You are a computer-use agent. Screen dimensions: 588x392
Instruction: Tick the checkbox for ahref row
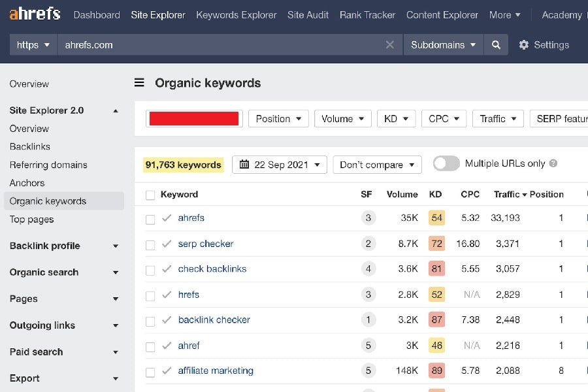[x=150, y=347]
